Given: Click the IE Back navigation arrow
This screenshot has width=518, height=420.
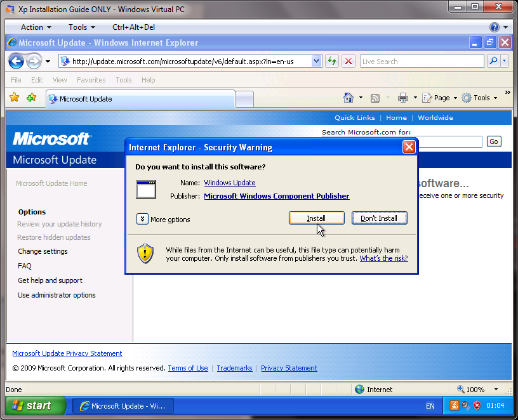Looking at the screenshot, I should (x=17, y=61).
